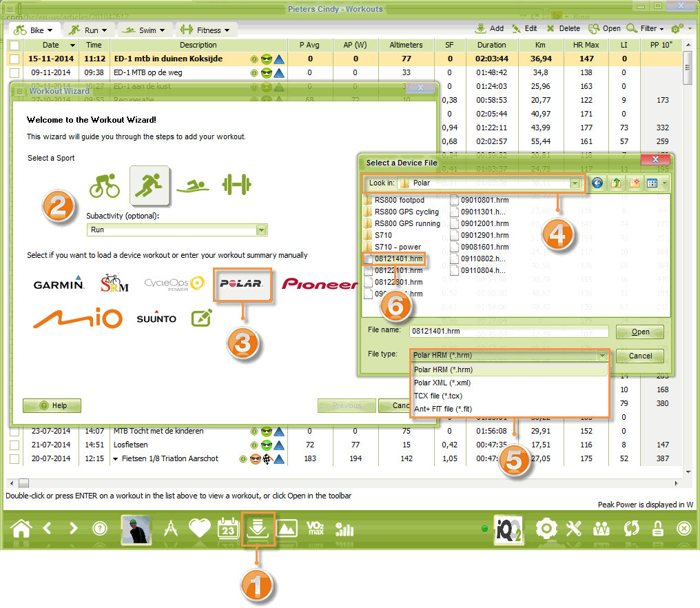
Task: Tick checkbox for 09-11-2014 workout
Action: (x=14, y=72)
